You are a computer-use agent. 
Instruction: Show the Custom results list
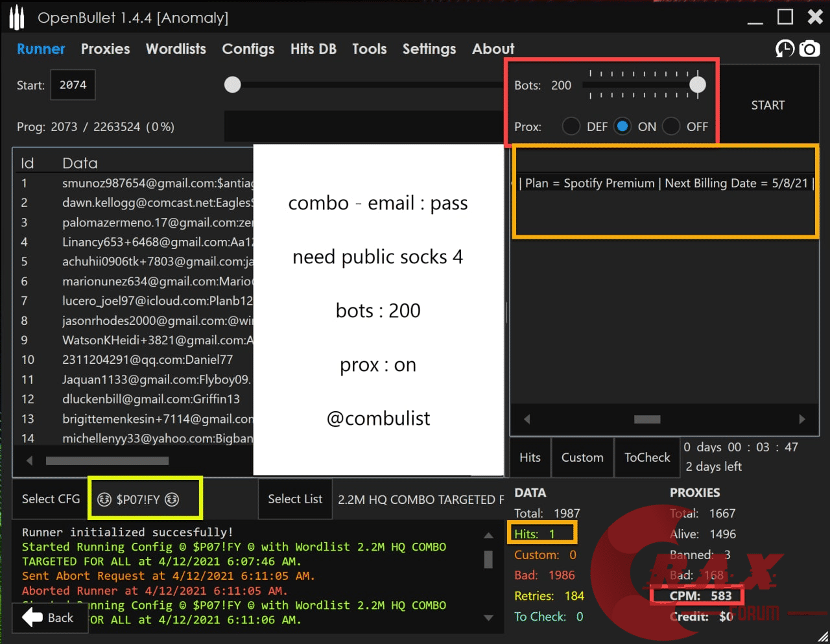(x=582, y=457)
